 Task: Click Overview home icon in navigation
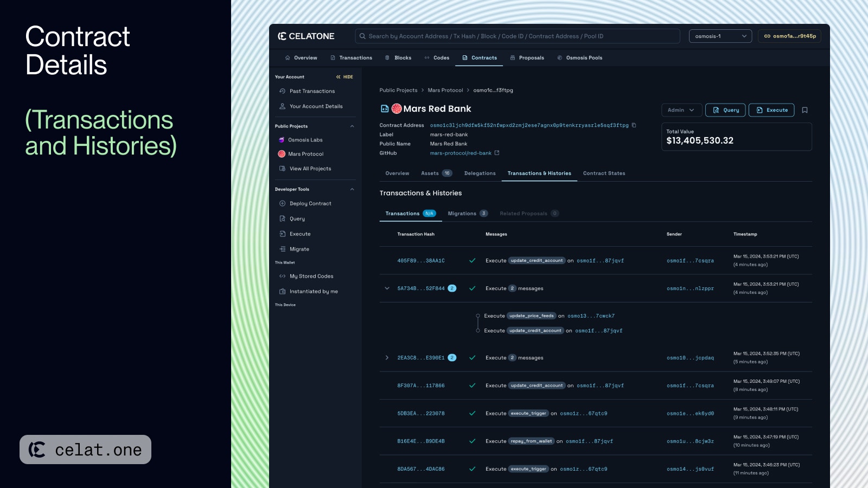(288, 57)
